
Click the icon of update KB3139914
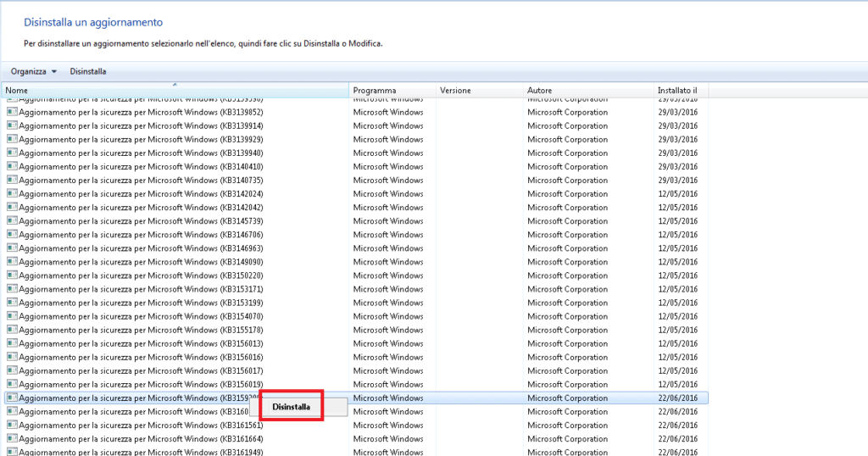[x=12, y=125]
